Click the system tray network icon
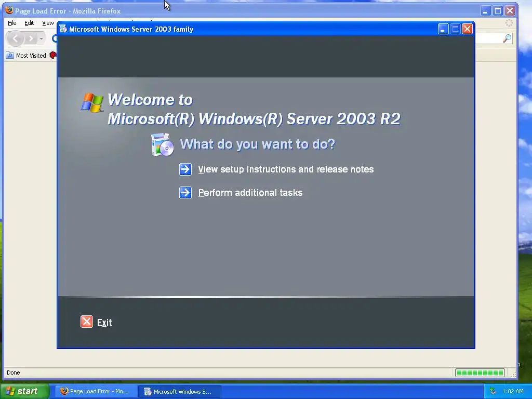 click(x=493, y=391)
